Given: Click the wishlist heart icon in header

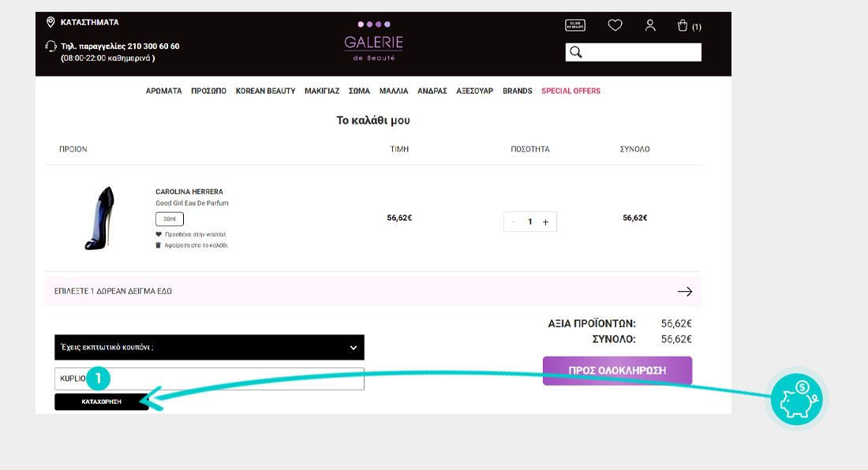Looking at the screenshot, I should [615, 25].
